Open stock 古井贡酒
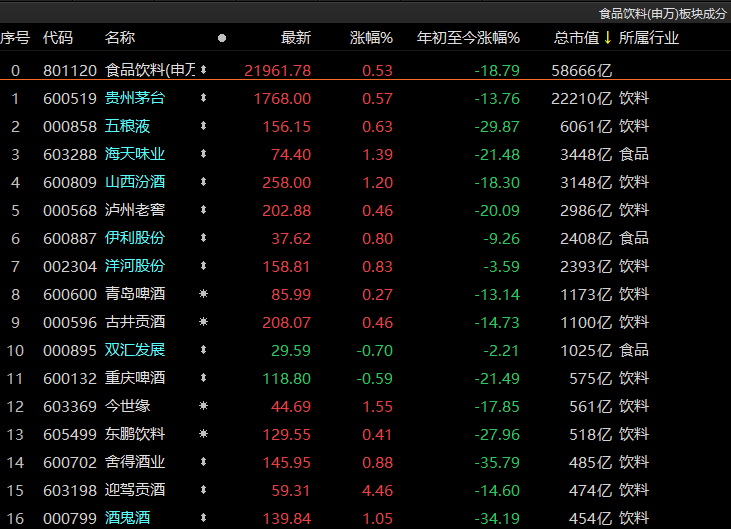Screen dimensions: 731x529 pos(135,322)
